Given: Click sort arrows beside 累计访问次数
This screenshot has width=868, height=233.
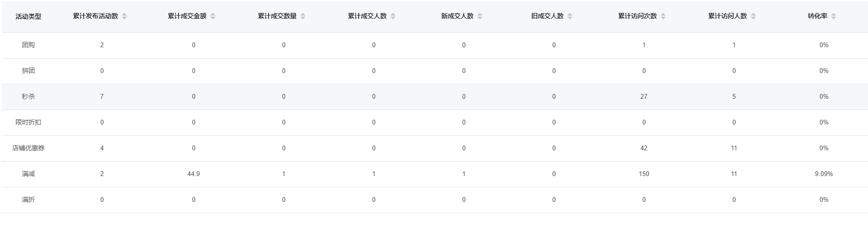Looking at the screenshot, I should (663, 16).
